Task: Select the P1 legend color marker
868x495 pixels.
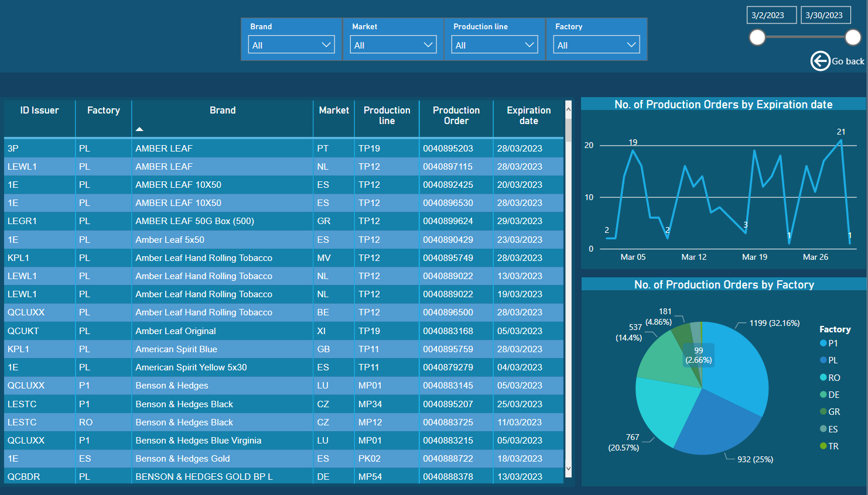Action: [x=823, y=343]
